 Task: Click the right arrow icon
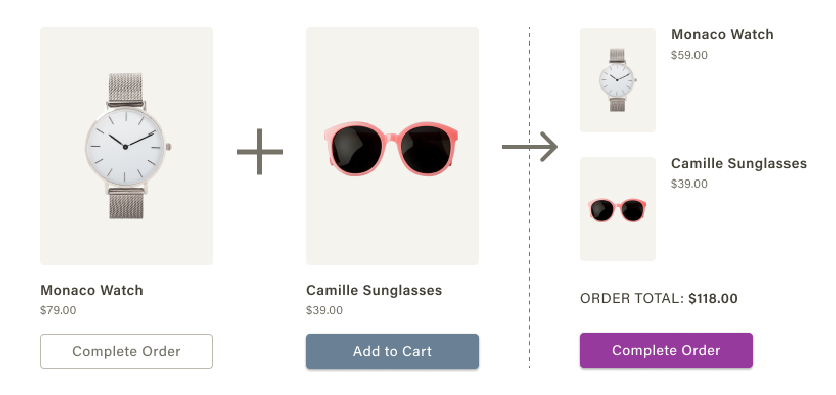529,146
